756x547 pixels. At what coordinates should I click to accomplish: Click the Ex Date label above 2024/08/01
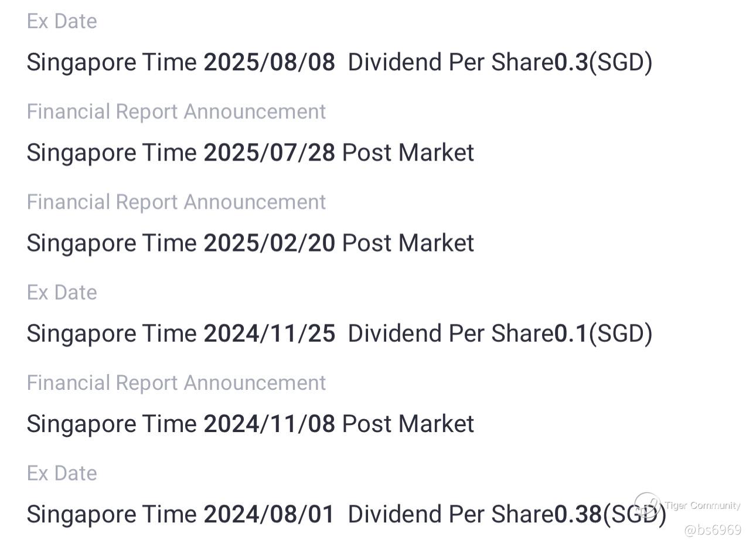pyautogui.click(x=62, y=473)
